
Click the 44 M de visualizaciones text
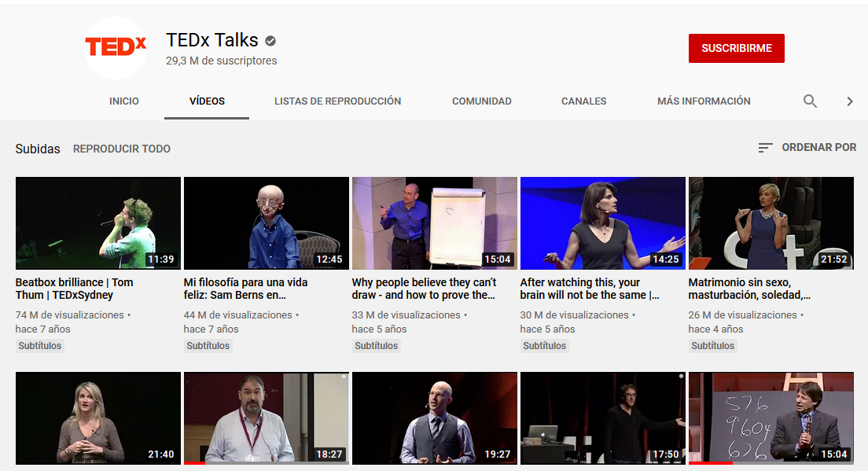pyautogui.click(x=238, y=315)
